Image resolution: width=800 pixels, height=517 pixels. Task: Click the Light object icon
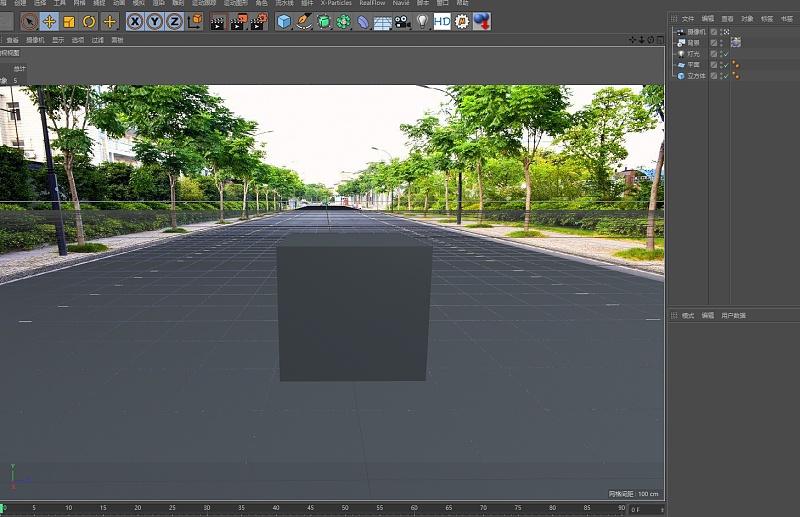pos(422,21)
